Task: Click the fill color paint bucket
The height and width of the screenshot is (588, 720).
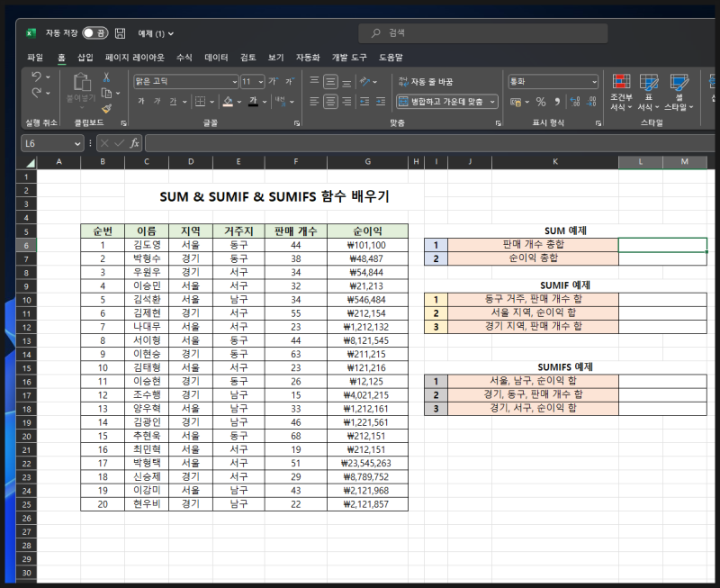Action: tap(228, 101)
